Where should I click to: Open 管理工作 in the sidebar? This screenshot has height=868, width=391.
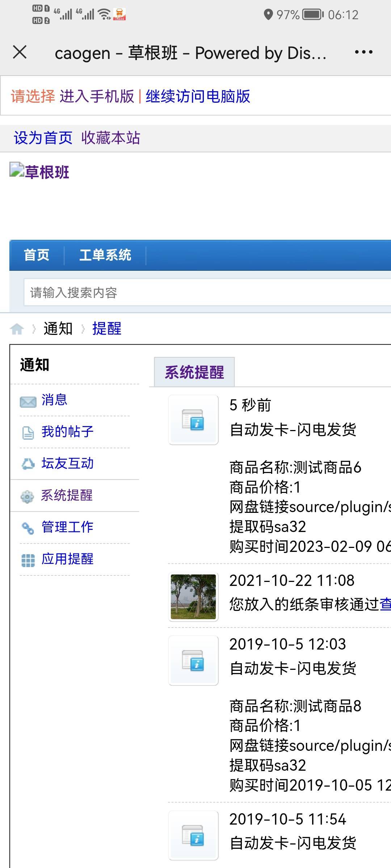coord(68,527)
